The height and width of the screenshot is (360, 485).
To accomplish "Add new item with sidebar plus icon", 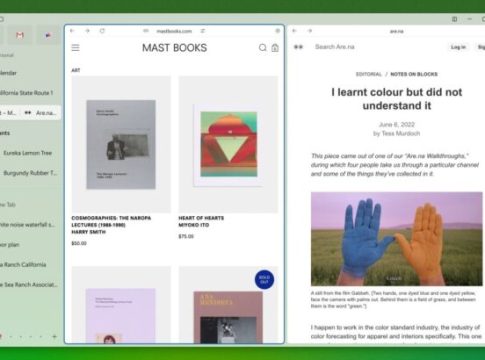I will [x=54, y=337].
